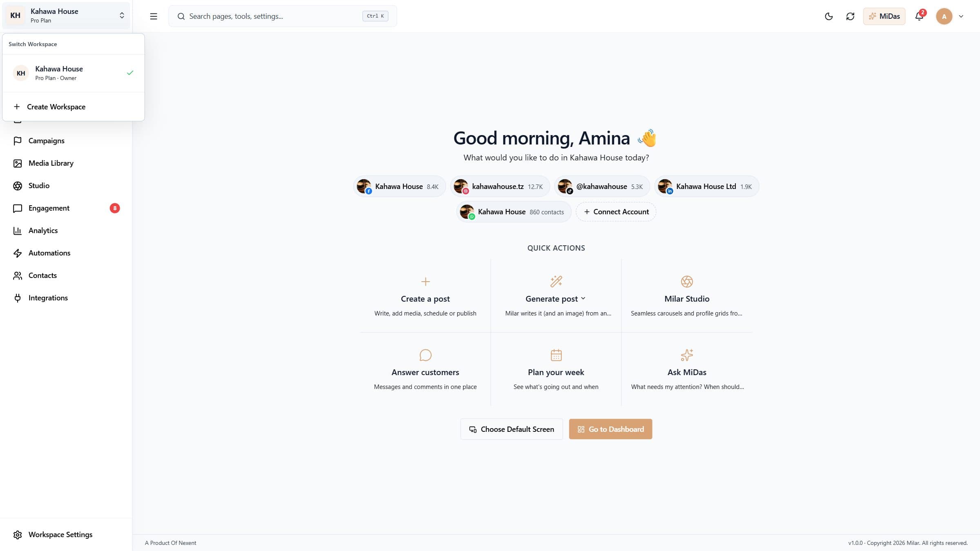Select Kahawa House Pro Plan Owner workspace
Screen dimensions: 980x551
pos(73,73)
